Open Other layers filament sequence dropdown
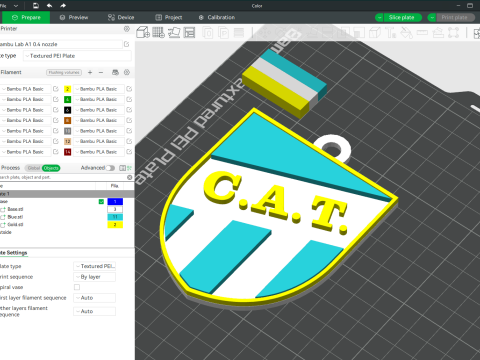 point(95,311)
